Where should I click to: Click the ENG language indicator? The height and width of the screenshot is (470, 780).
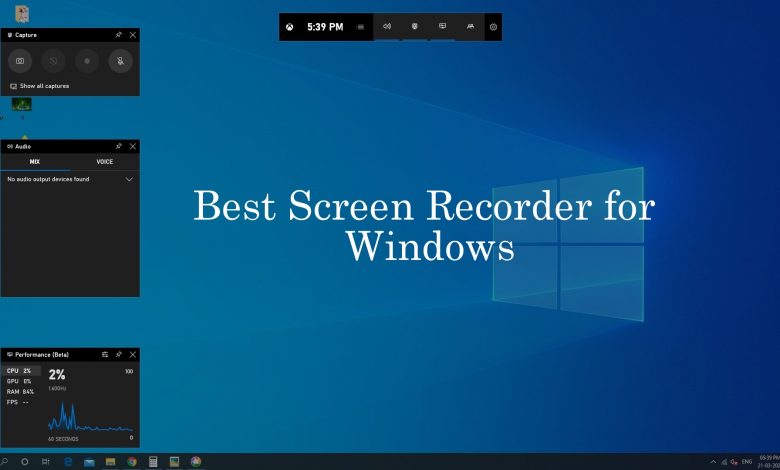point(747,462)
